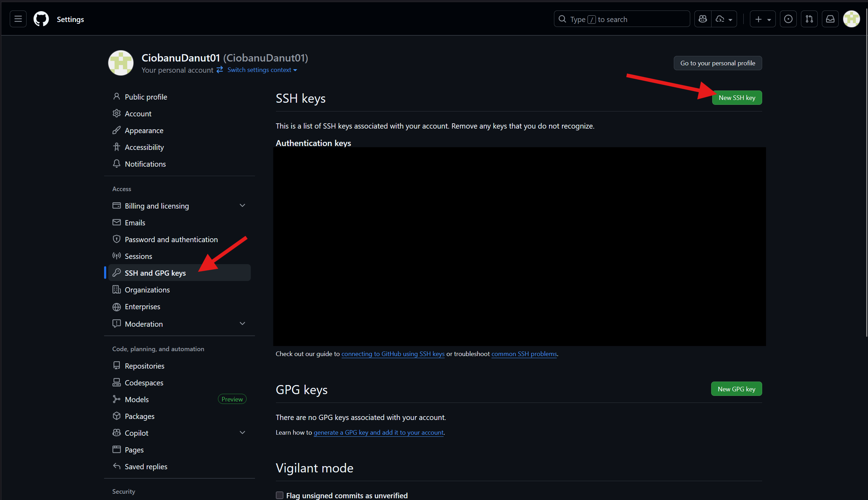Open Copilot chat icon in header

pos(703,19)
